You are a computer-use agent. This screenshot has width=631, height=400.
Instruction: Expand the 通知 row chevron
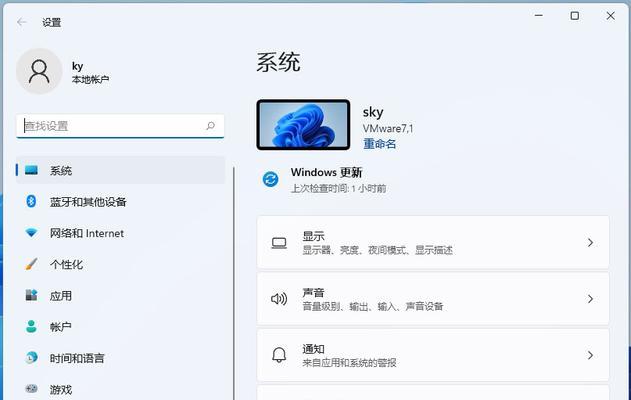pyautogui.click(x=590, y=355)
